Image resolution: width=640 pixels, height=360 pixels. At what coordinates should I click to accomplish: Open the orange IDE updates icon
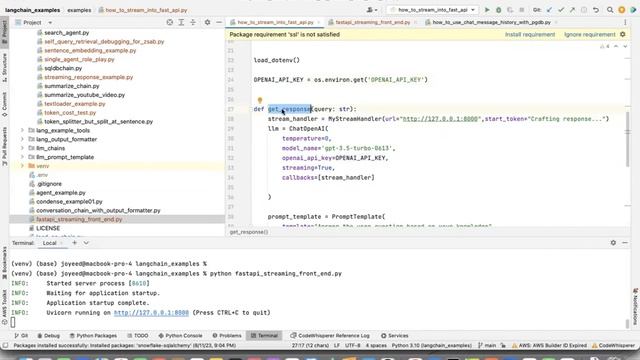[x=622, y=10]
